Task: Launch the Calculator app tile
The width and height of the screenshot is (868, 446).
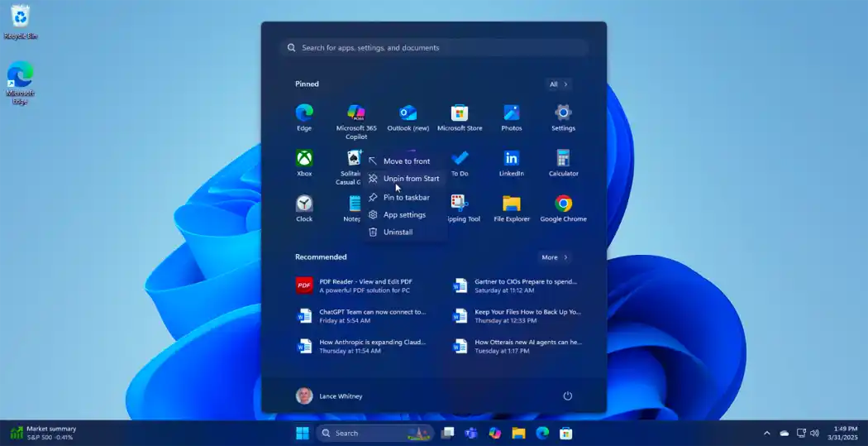Action: coord(563,164)
